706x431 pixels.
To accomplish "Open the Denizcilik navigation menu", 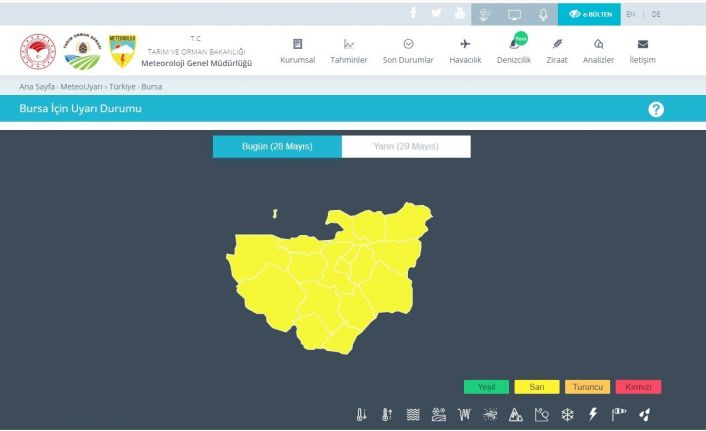I will [x=513, y=51].
